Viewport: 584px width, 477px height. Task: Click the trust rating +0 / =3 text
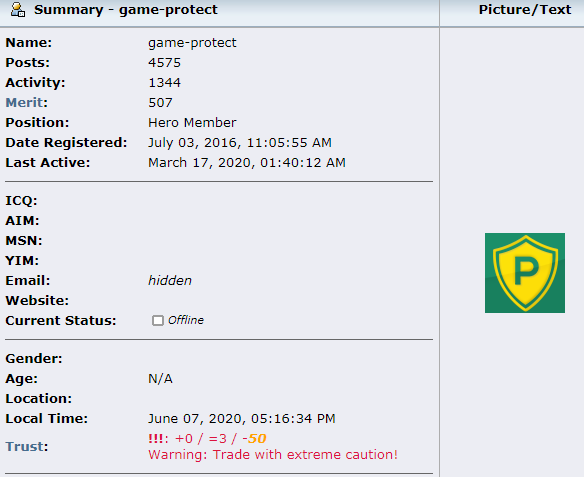[x=201, y=438]
